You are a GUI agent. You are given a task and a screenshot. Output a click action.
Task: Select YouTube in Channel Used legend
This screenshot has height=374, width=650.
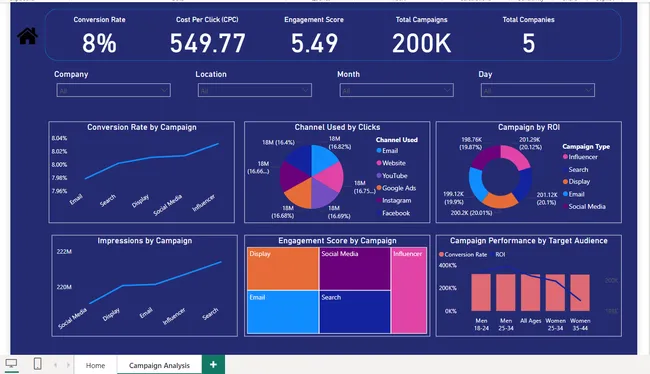(x=392, y=176)
